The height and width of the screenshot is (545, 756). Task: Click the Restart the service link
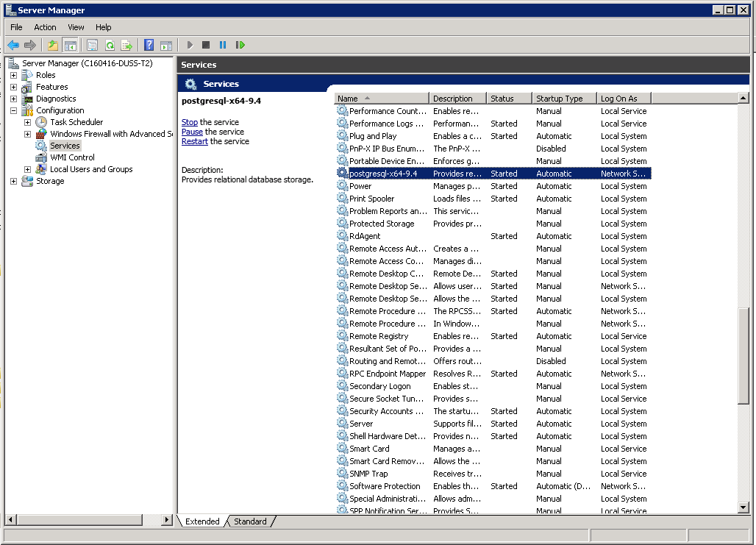pos(194,141)
